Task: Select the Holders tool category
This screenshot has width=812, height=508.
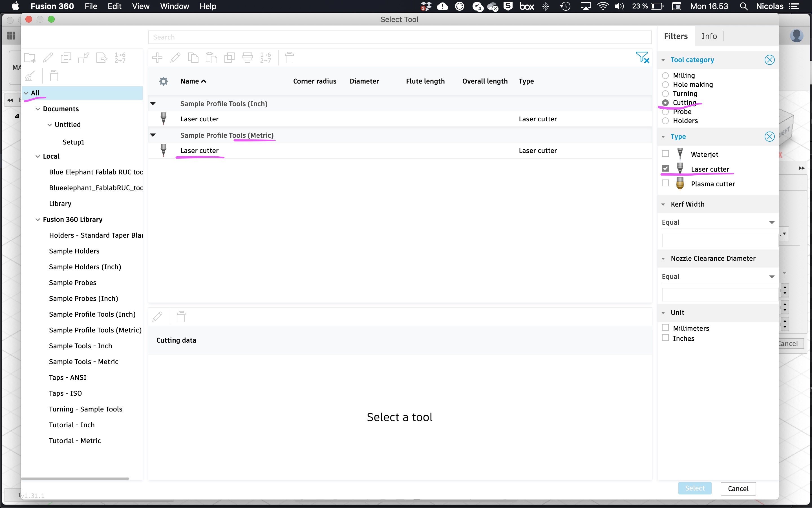Action: (x=665, y=121)
